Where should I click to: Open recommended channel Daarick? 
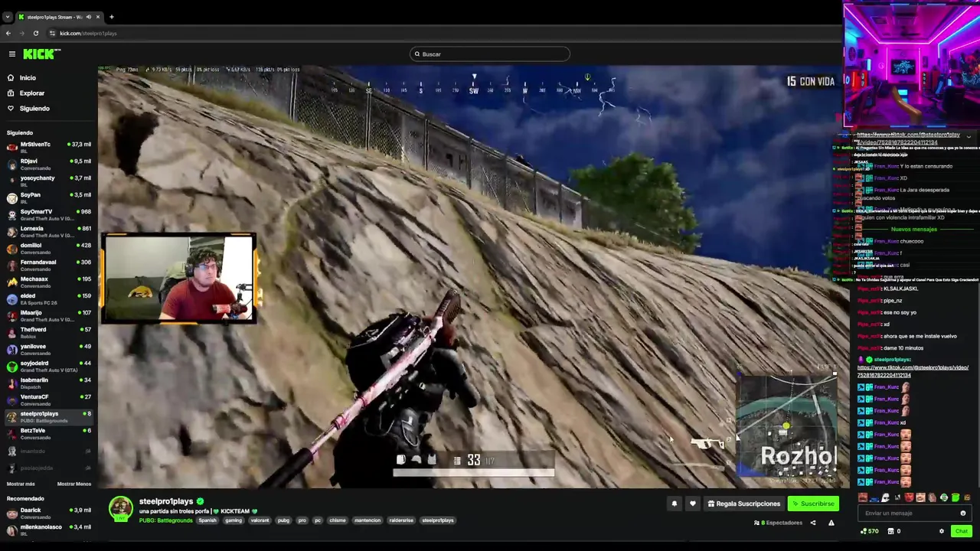tap(49, 513)
